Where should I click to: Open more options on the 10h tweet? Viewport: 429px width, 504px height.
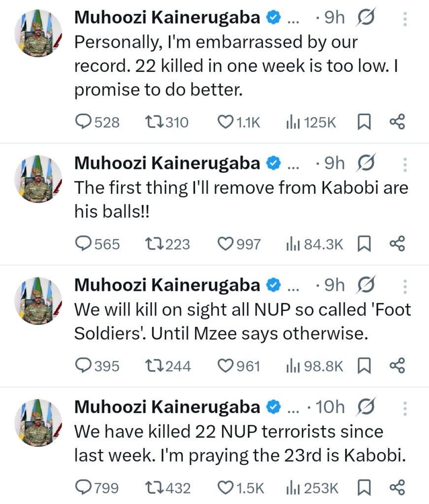(405, 408)
